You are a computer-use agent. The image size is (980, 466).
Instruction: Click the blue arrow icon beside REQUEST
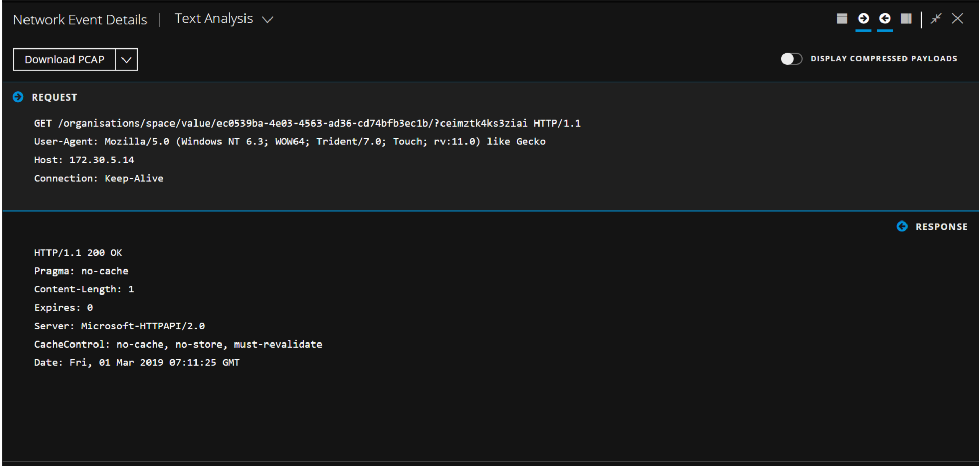click(x=18, y=97)
